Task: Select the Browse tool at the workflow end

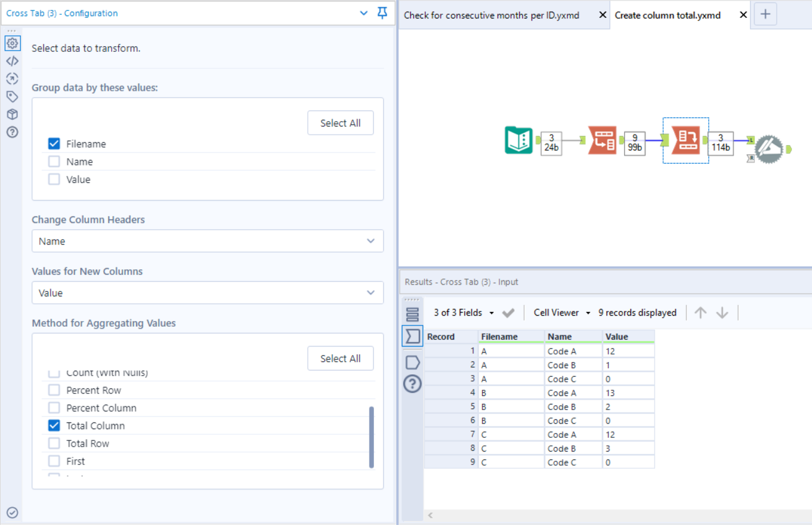Action: (768, 148)
